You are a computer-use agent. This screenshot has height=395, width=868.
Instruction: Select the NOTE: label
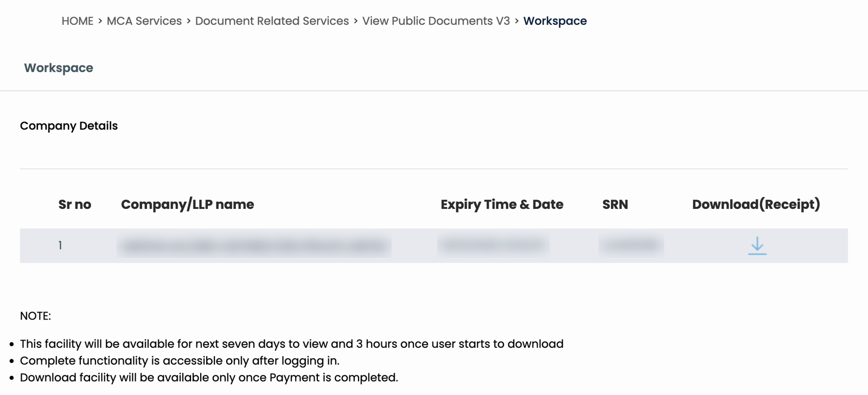pos(35,316)
